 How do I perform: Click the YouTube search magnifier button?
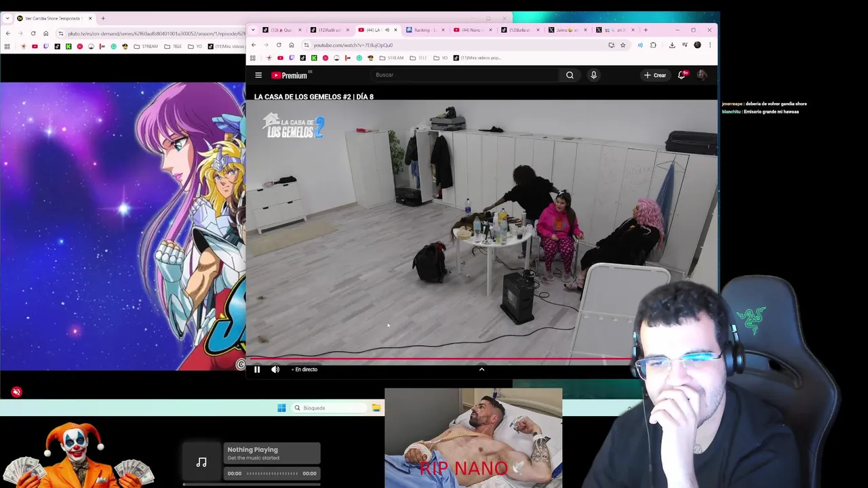tap(570, 75)
